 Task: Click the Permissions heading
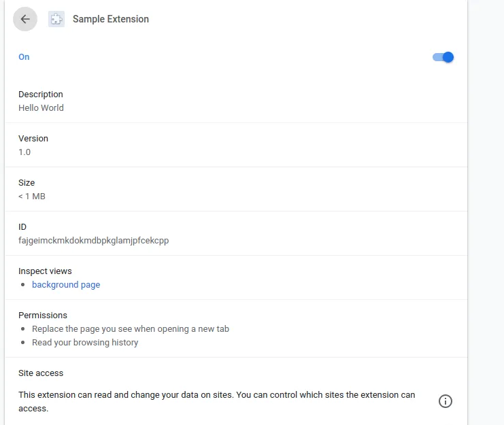coord(43,316)
